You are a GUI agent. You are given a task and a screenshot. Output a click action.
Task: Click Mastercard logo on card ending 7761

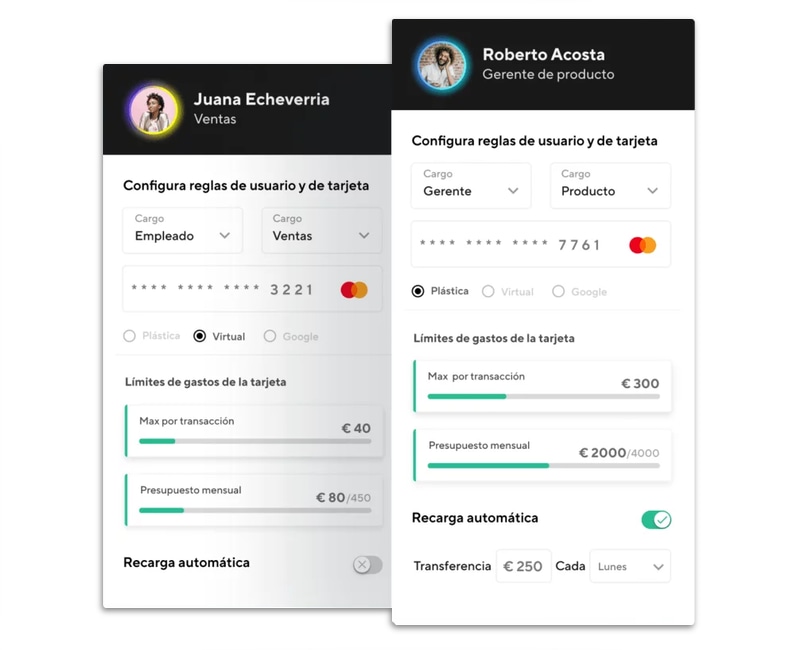click(x=642, y=245)
